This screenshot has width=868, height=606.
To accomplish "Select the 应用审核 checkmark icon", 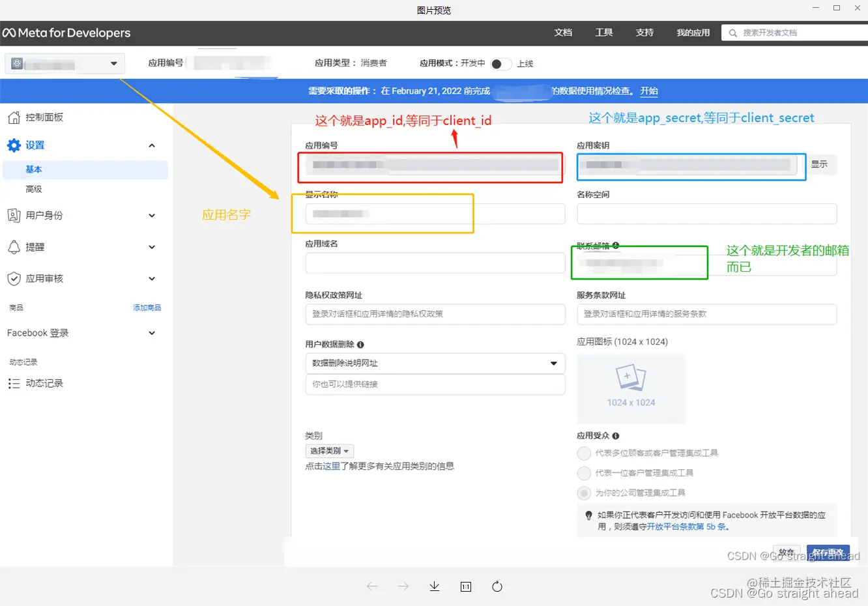I will click(x=14, y=278).
